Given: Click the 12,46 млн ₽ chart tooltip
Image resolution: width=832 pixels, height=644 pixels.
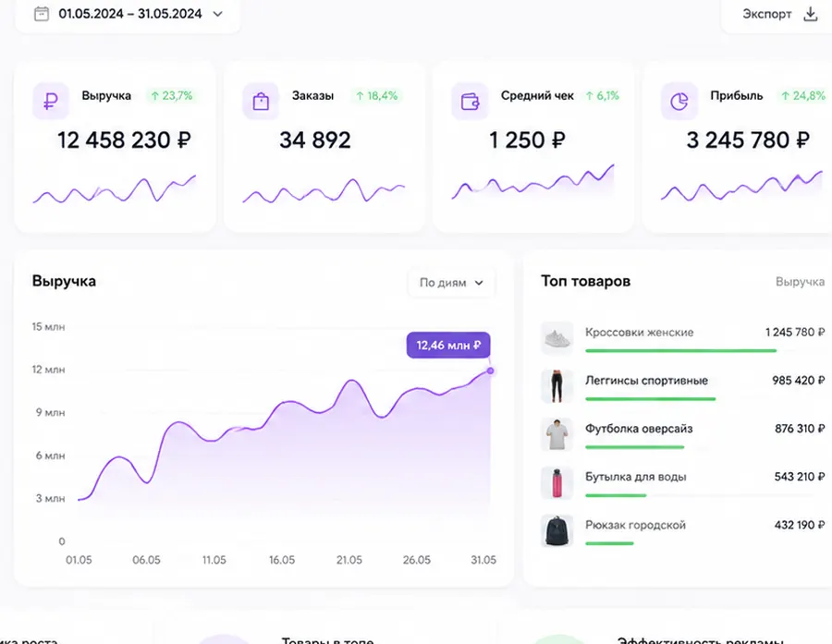Looking at the screenshot, I should 448,346.
